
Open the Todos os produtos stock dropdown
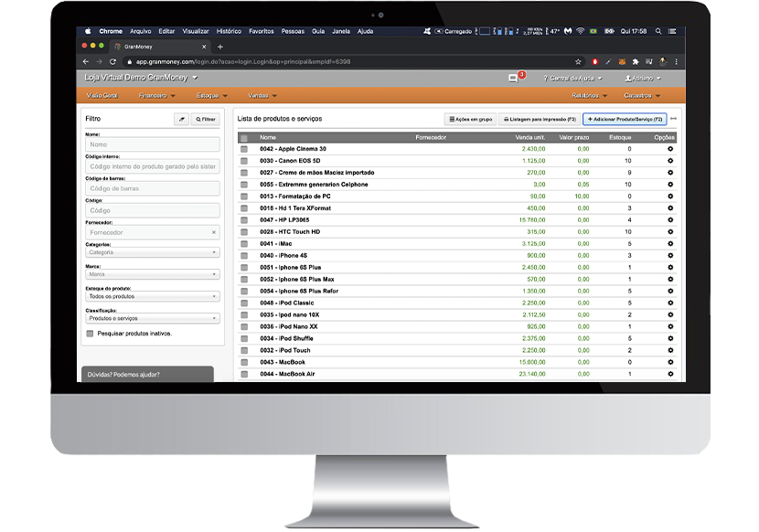tap(153, 296)
